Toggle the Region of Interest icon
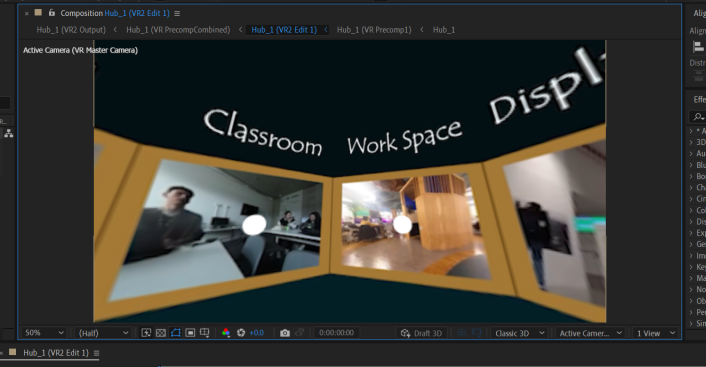This screenshot has width=706, height=367. pos(190,333)
